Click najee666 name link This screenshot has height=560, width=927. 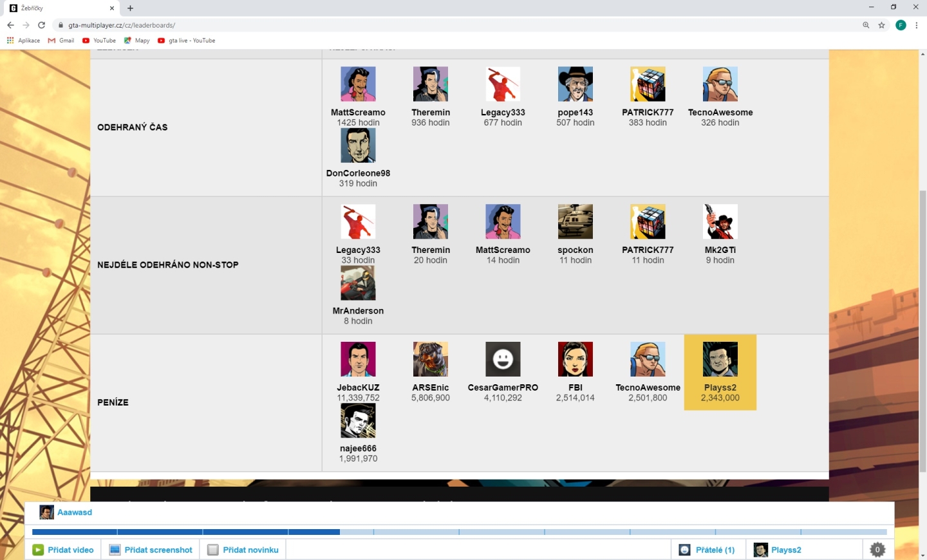click(x=358, y=449)
